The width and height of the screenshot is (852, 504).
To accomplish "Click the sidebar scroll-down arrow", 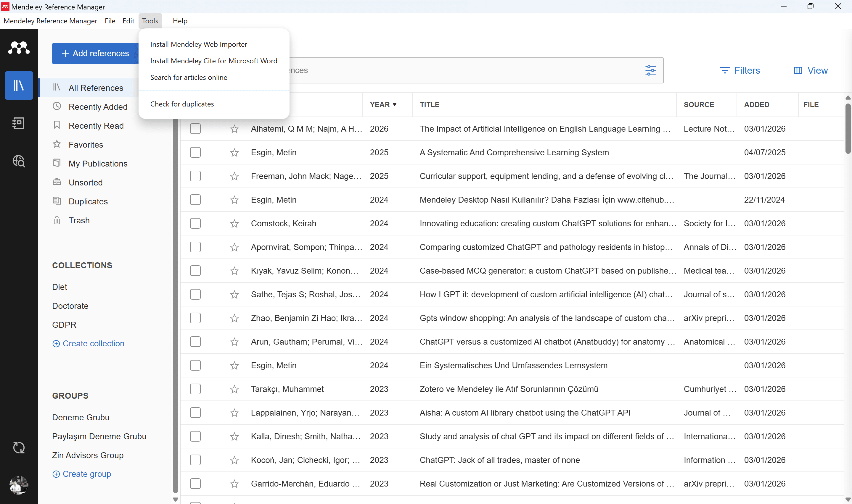I will (175, 499).
